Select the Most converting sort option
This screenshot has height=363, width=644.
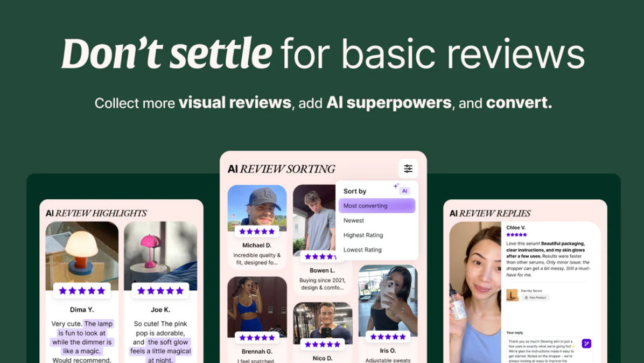pyautogui.click(x=376, y=206)
